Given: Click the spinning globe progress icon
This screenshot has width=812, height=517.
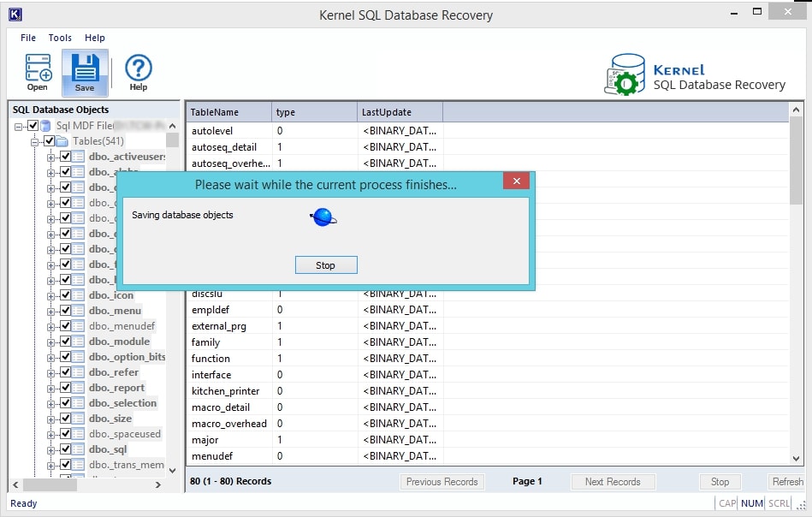Looking at the screenshot, I should click(x=323, y=217).
